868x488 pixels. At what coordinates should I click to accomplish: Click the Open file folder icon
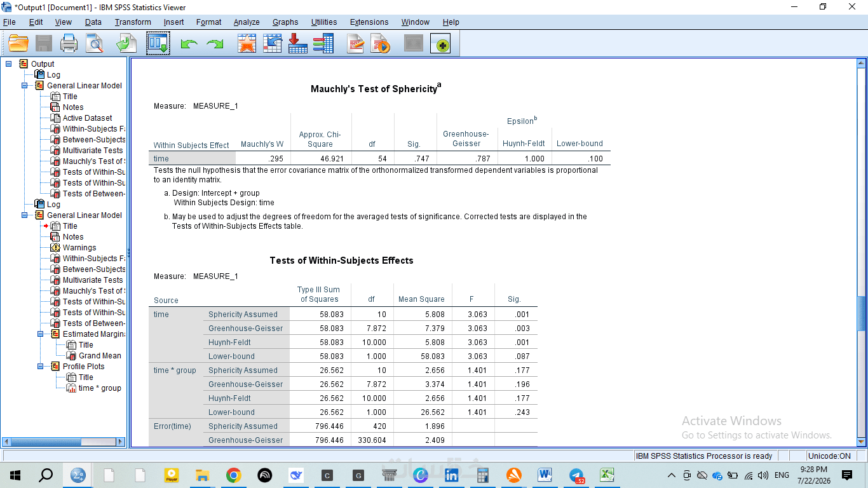18,43
